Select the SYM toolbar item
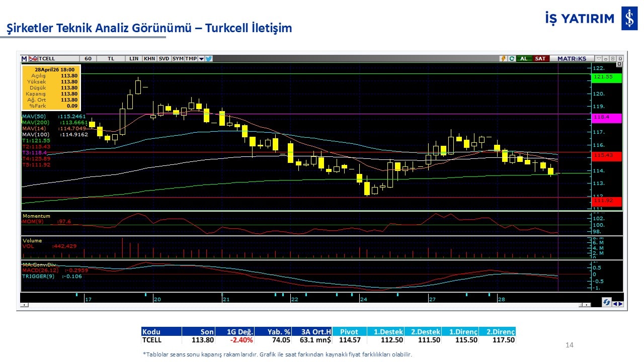644x362 pixels. 178,59
